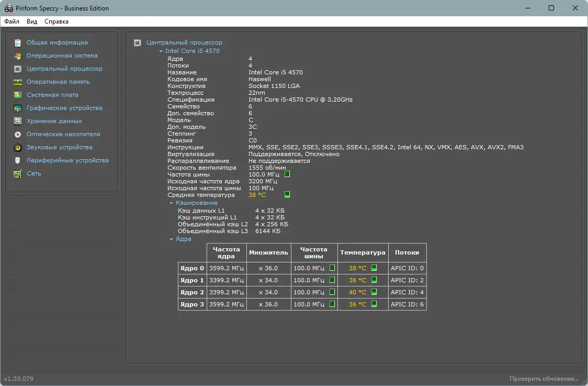Open Графические устройства section

pos(64,108)
